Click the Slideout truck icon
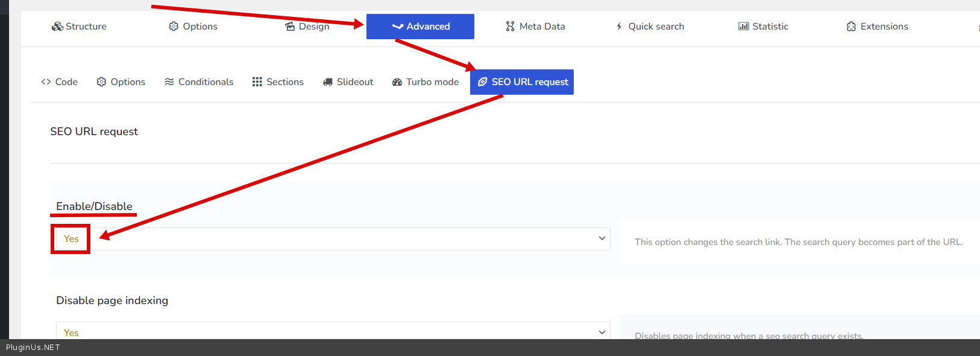 click(x=328, y=82)
